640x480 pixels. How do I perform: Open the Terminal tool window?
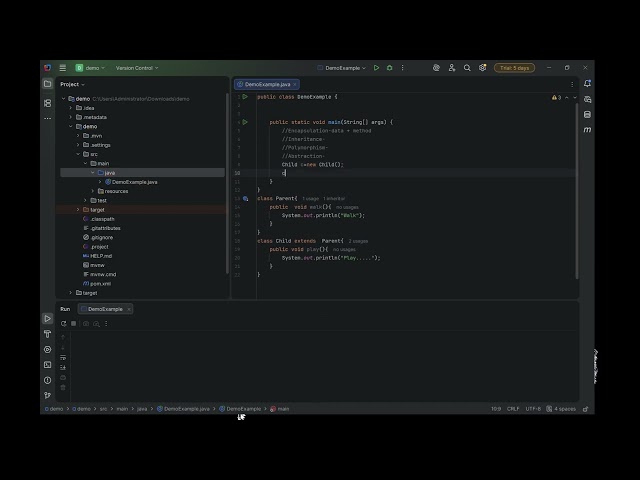(48, 365)
